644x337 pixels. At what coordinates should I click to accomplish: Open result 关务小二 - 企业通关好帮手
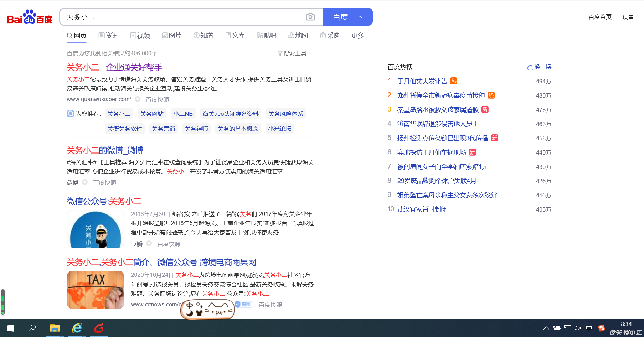(x=114, y=67)
